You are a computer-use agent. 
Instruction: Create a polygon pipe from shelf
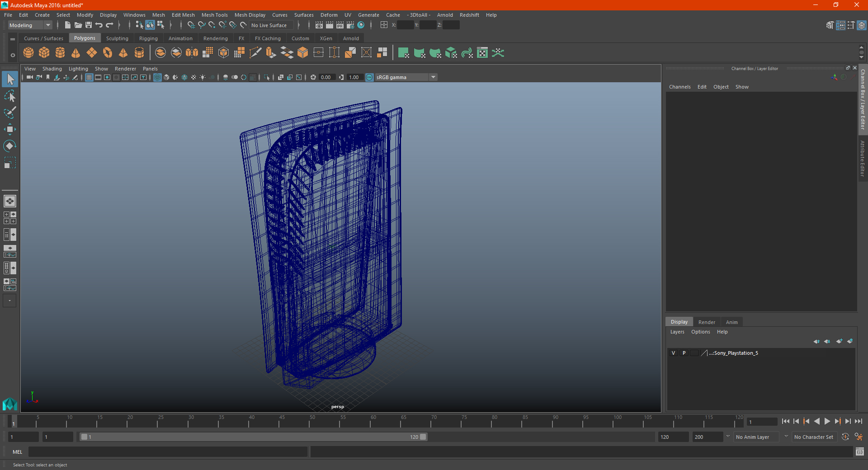(x=139, y=53)
